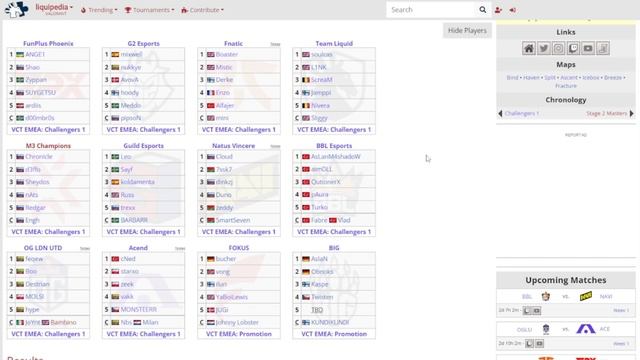
Task: Open YouTube stream icon for BBL vs NAVI
Action: click(x=537, y=311)
